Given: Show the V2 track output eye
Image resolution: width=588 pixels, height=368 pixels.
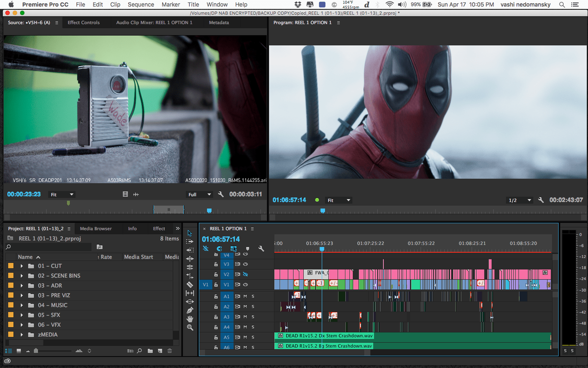Looking at the screenshot, I should 246,275.
